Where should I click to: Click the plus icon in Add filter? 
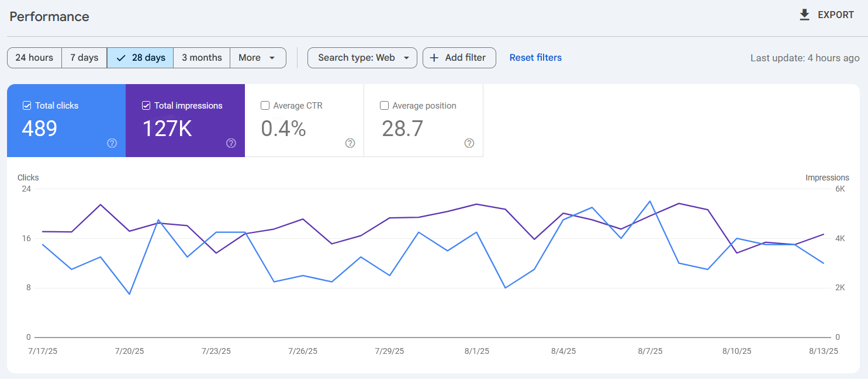point(434,58)
